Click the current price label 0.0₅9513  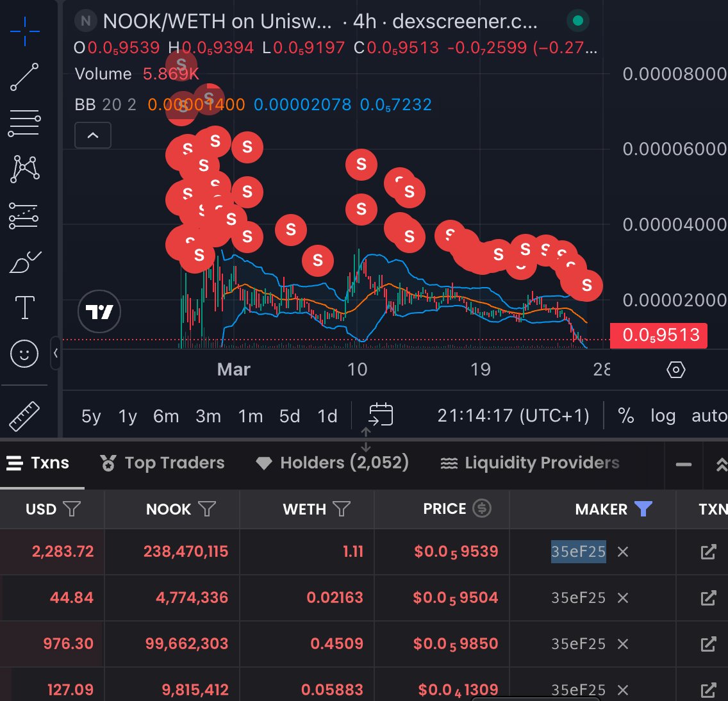(659, 335)
